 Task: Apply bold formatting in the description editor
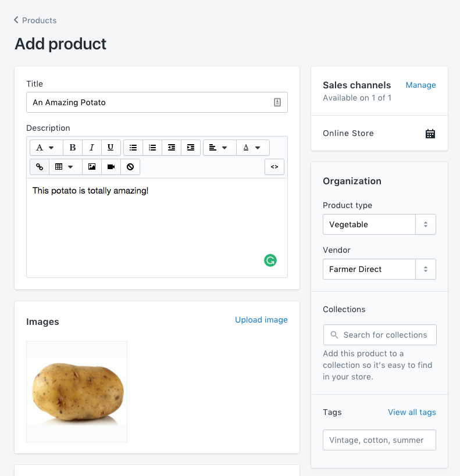pyautogui.click(x=72, y=147)
